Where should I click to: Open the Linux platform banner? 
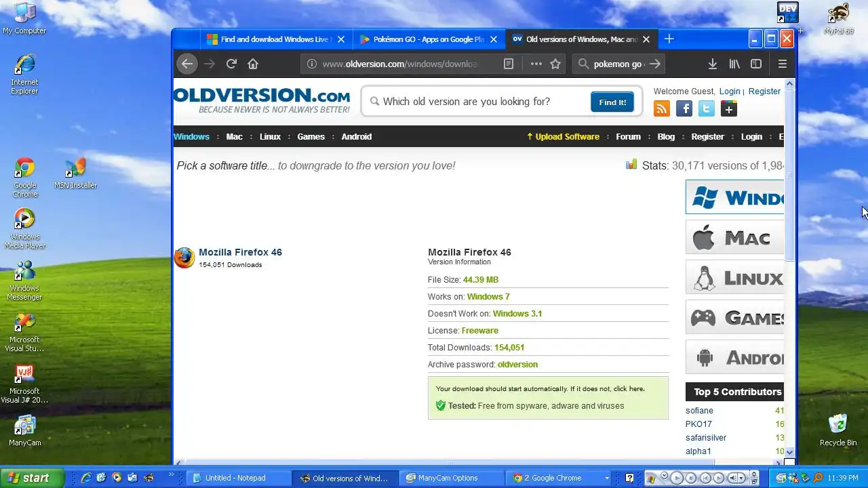click(x=734, y=277)
